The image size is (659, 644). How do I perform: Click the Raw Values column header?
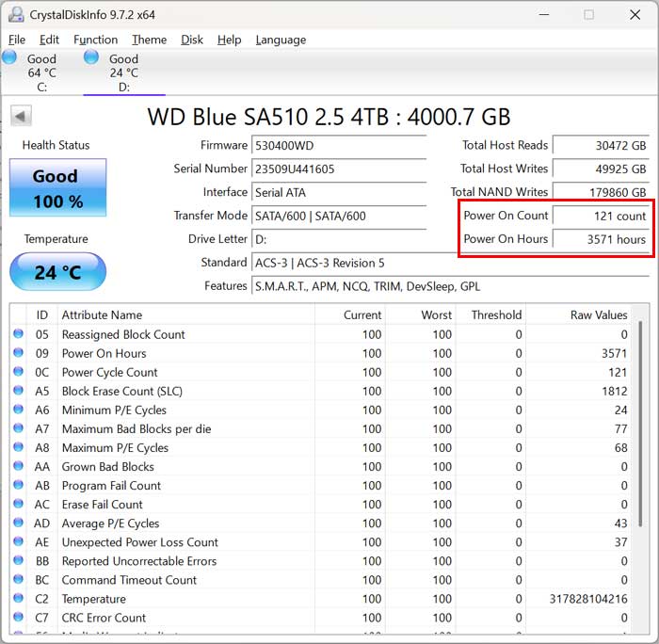coord(578,314)
